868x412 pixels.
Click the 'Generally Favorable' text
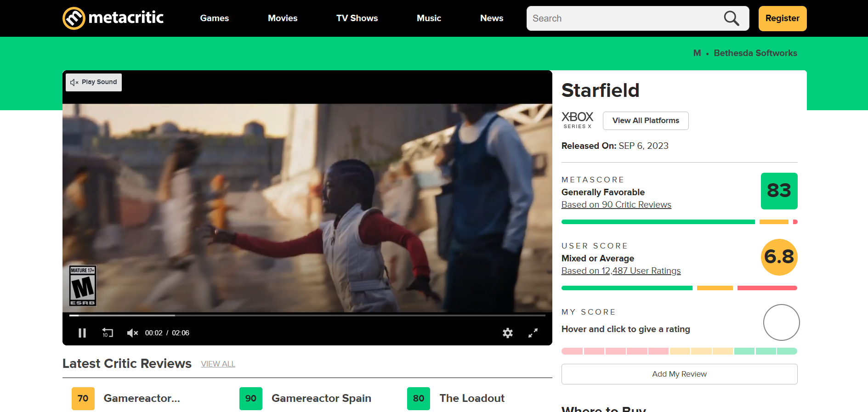point(603,192)
